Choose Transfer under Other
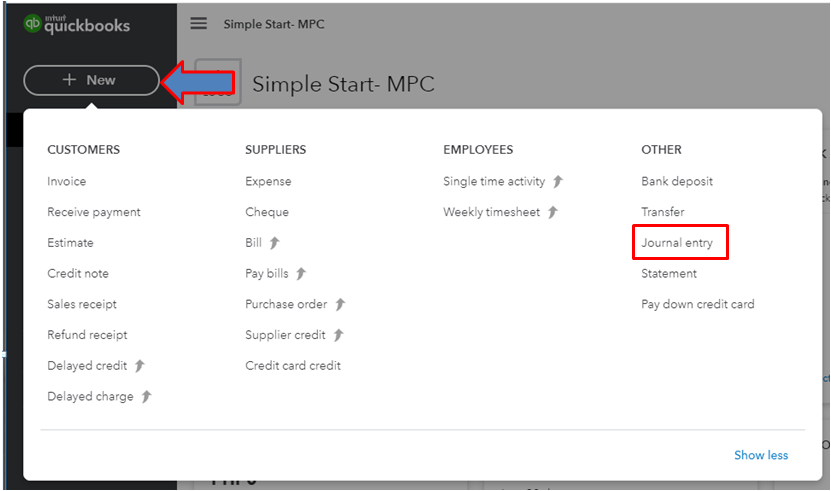This screenshot has height=491, width=831. tap(662, 212)
